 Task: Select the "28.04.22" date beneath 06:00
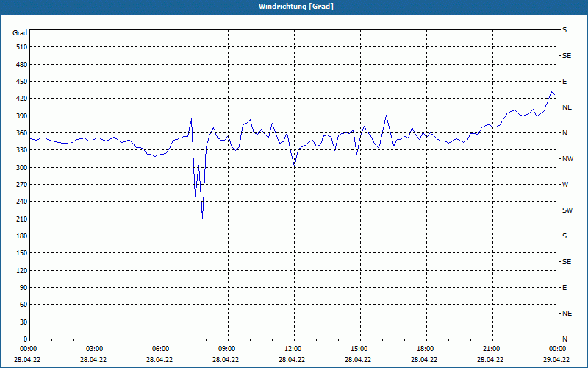tap(159, 359)
